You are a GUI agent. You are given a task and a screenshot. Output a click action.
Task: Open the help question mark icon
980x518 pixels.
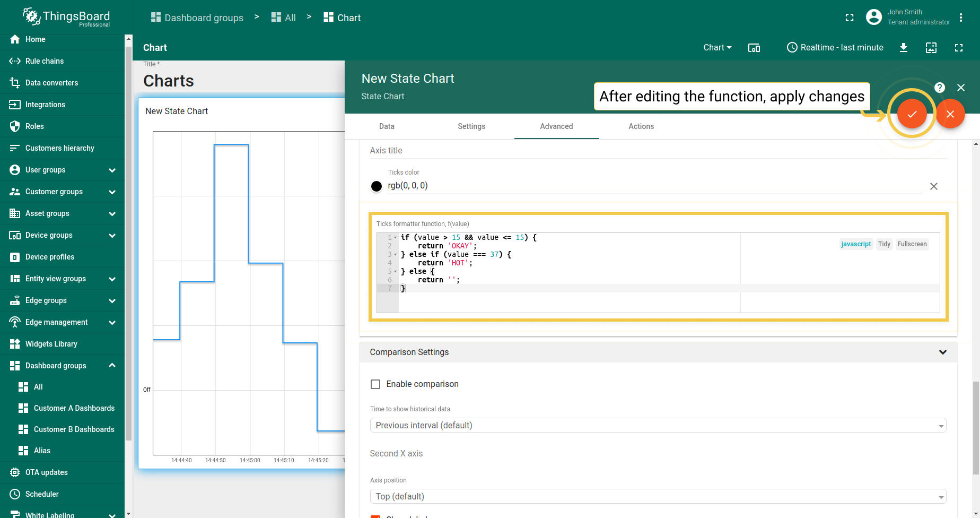tap(939, 88)
